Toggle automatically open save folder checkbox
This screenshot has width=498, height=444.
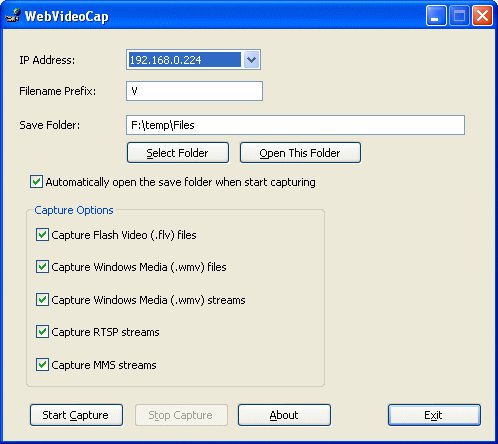click(36, 182)
